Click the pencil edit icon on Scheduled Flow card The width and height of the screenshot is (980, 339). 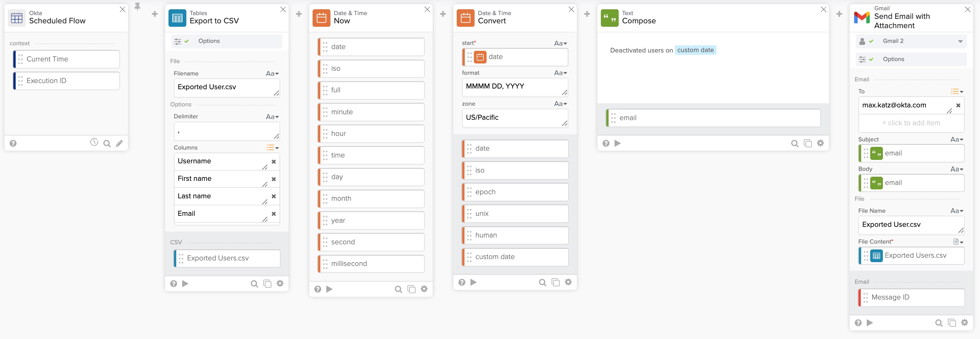119,143
